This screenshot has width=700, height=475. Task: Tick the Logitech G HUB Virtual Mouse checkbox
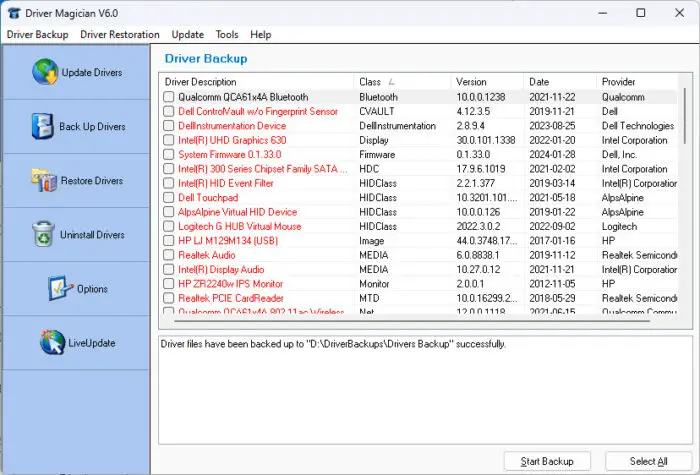(168, 226)
